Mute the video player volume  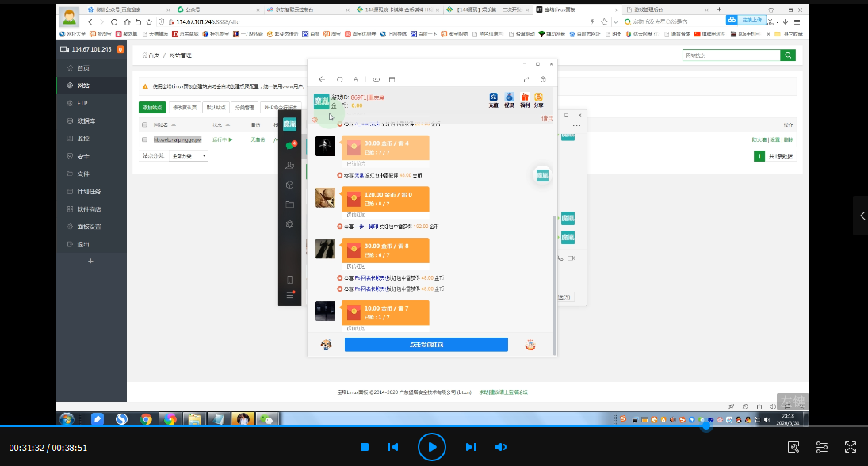[x=501, y=447]
